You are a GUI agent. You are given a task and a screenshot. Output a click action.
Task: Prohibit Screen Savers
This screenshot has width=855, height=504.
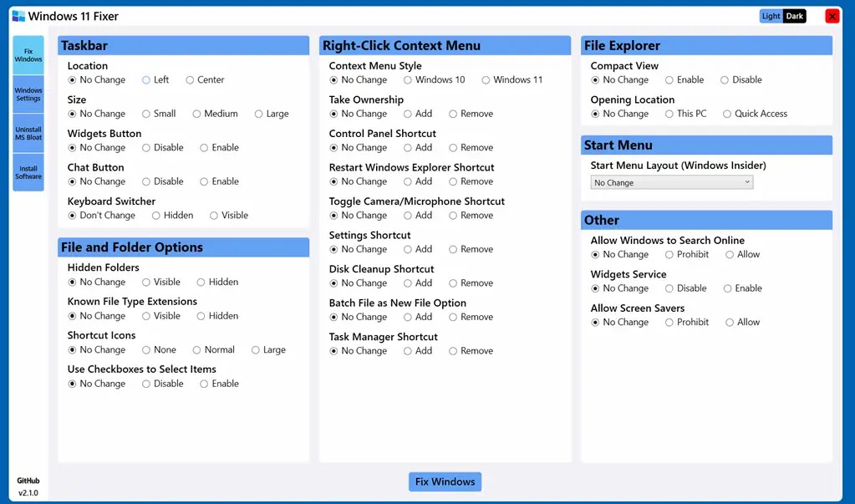point(687,322)
